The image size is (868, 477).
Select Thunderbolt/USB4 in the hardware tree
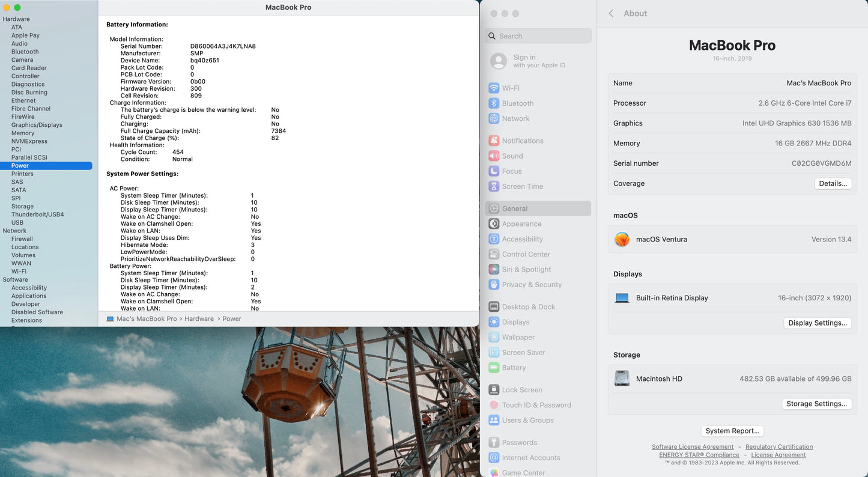[x=37, y=214]
